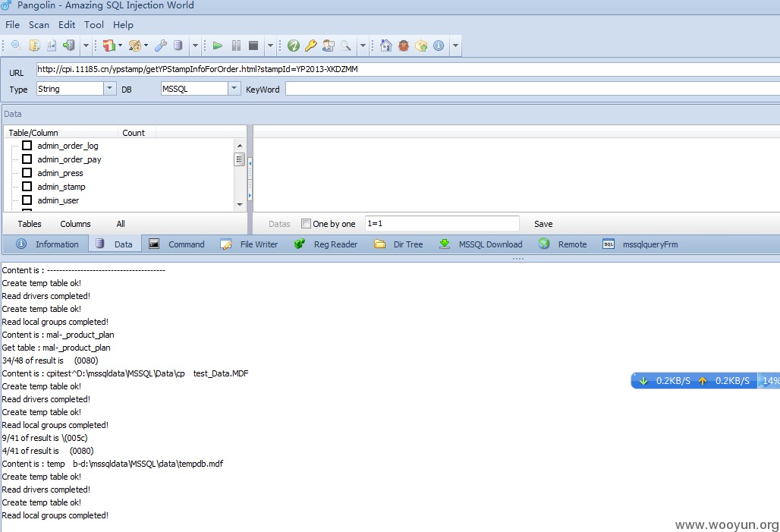
Task: Open the DB MSSQL dropdown
Action: pyautogui.click(x=234, y=89)
